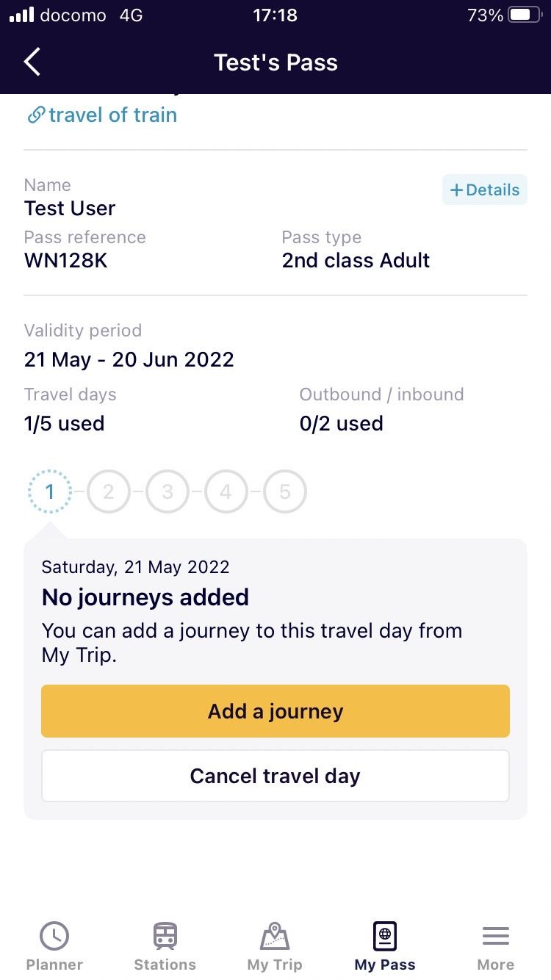Select travel day 2 circle

coord(109,491)
